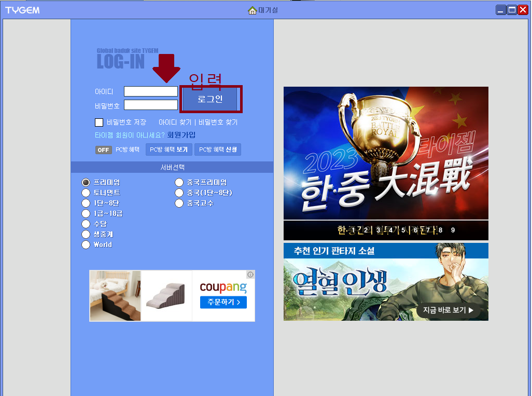Click the 타이젬 회원이 아니세요? text

[x=130, y=135]
